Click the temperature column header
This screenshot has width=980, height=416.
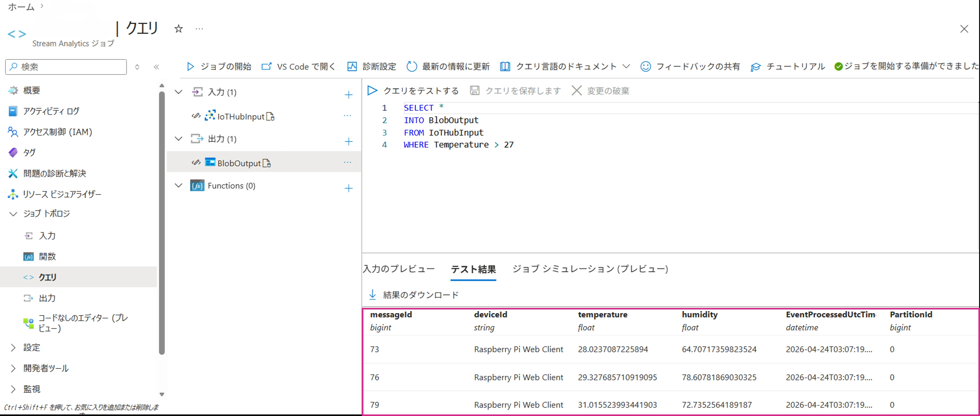[603, 315]
